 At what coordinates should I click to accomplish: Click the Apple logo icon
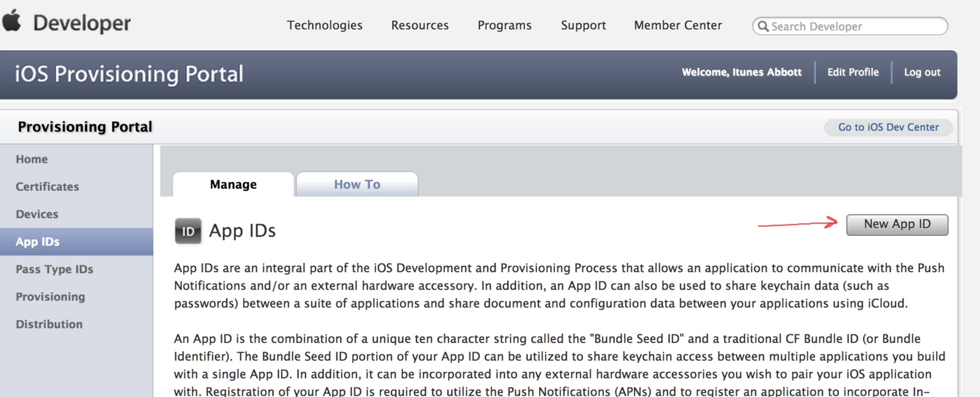pos(11,20)
